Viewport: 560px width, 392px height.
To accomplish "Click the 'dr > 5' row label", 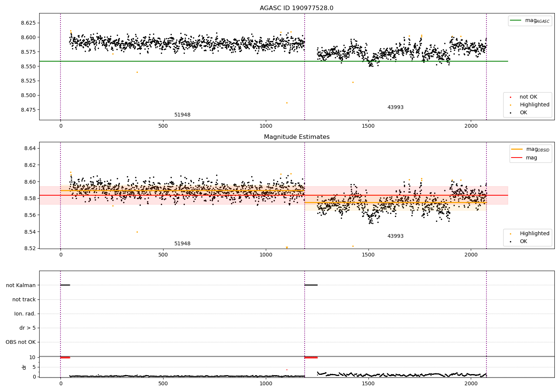I will point(28,328).
